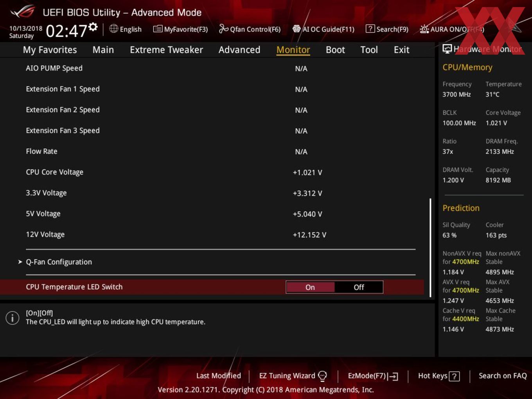The width and height of the screenshot is (532, 399).
Task: Go to the Exit tab
Action: click(x=401, y=50)
